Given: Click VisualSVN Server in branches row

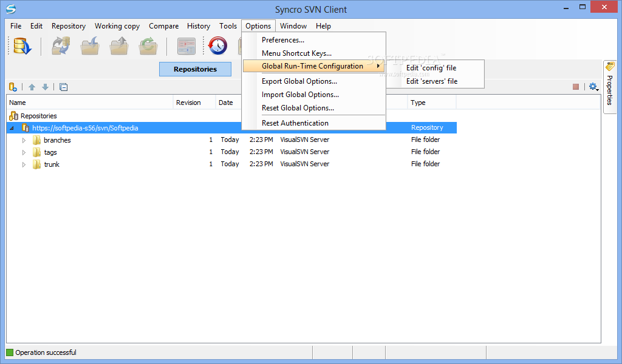Looking at the screenshot, I should coord(305,140).
